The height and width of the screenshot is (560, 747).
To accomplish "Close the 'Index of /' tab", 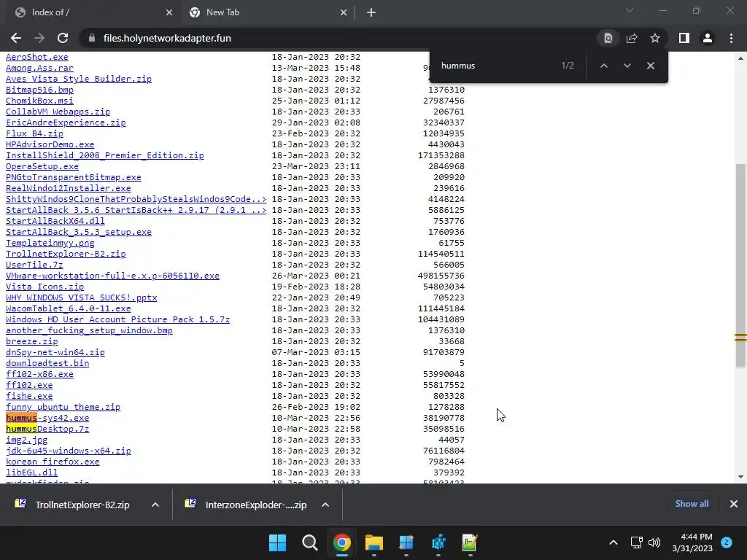I will (169, 13).
